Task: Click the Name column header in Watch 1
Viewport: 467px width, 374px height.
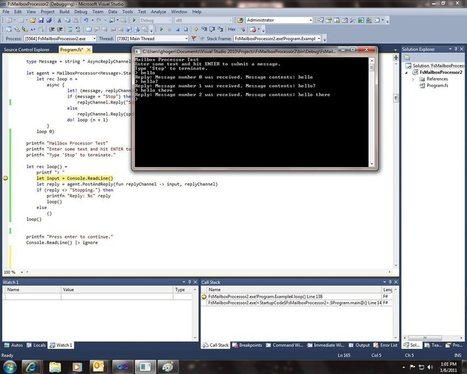Action: (32, 290)
